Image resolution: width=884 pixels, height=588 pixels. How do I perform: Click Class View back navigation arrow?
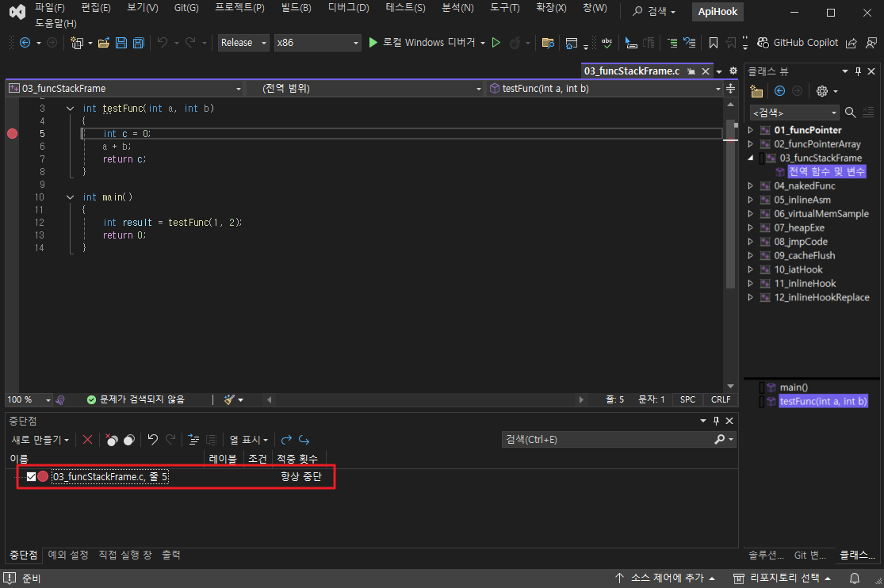(x=779, y=91)
